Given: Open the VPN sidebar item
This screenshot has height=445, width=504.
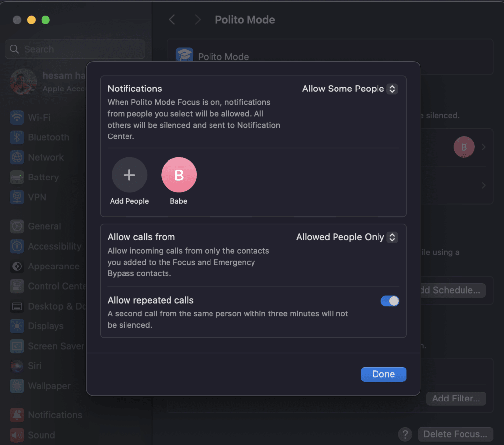Looking at the screenshot, I should point(37,197).
